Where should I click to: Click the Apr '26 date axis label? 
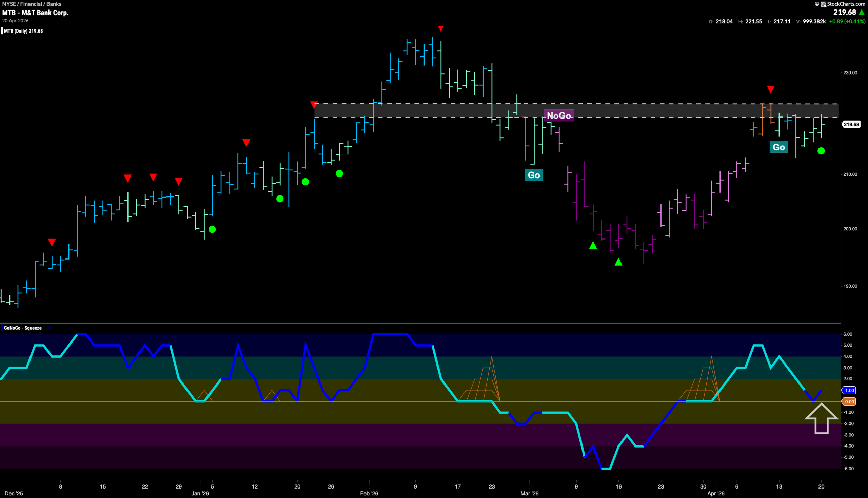[716, 493]
